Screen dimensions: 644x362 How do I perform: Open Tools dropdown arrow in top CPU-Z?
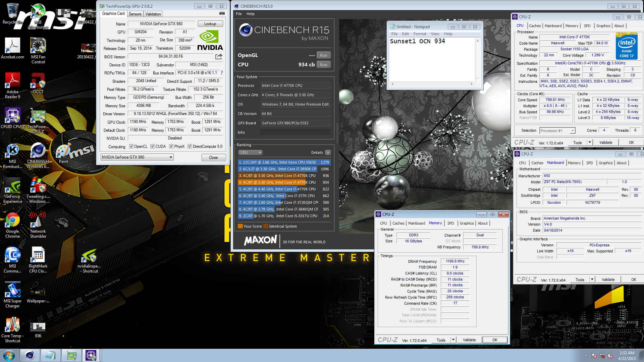coord(590,142)
